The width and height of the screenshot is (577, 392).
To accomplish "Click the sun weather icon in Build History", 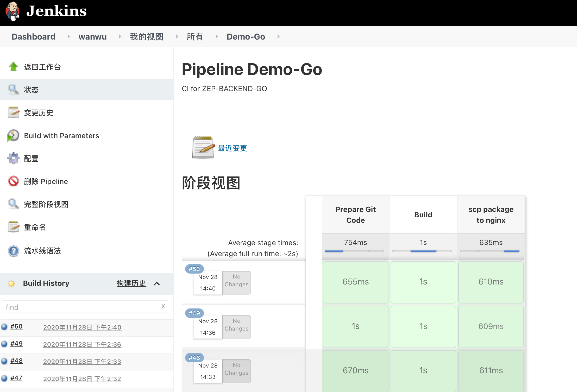I will click(11, 283).
